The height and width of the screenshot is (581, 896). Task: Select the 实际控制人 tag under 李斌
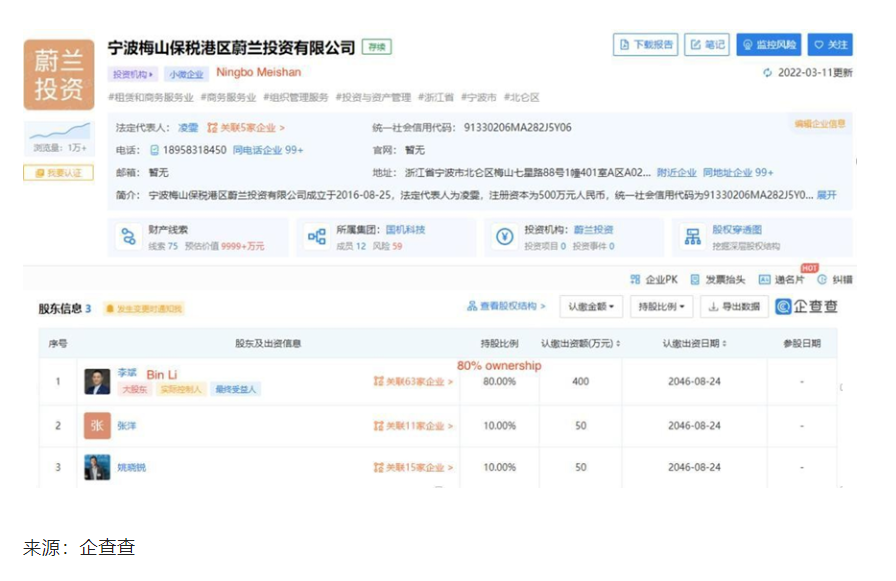tap(181, 389)
